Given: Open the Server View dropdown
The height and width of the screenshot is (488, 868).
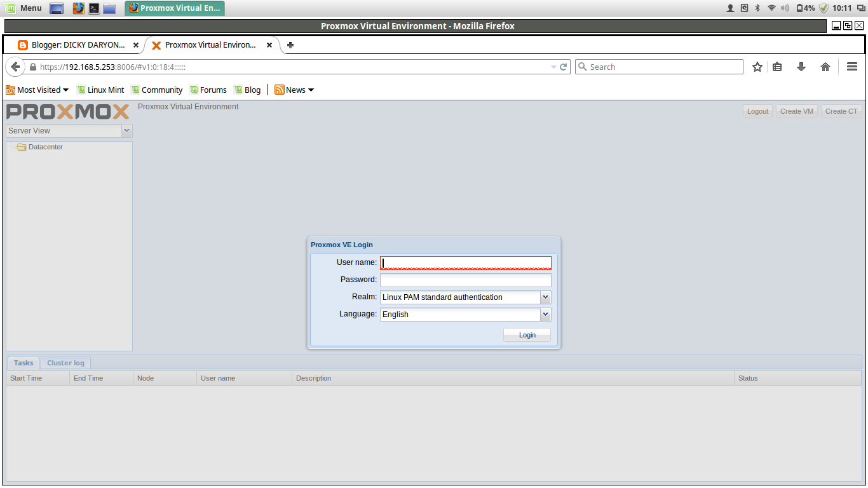Looking at the screenshot, I should click(x=126, y=131).
